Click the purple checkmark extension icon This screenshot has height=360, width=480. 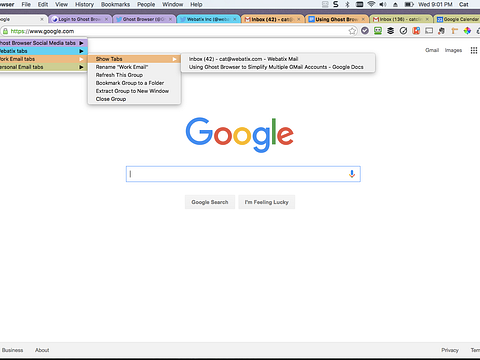coord(365,31)
